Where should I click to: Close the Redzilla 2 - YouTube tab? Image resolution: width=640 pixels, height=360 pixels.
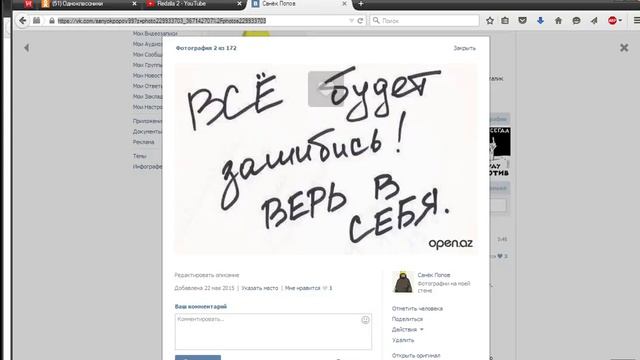point(239,4)
